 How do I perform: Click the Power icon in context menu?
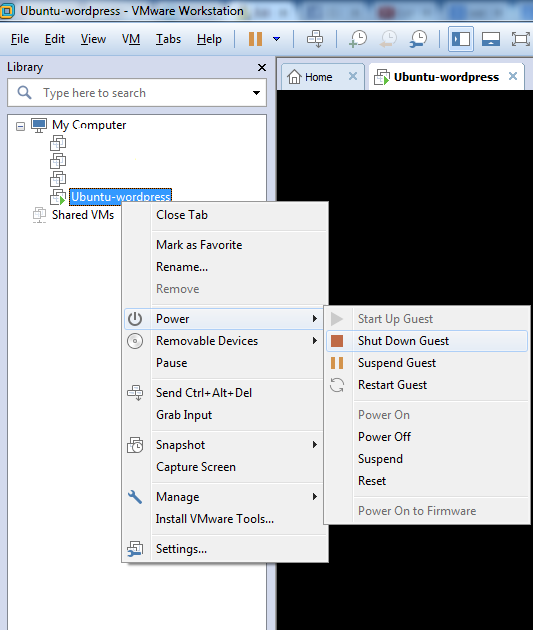[135, 319]
